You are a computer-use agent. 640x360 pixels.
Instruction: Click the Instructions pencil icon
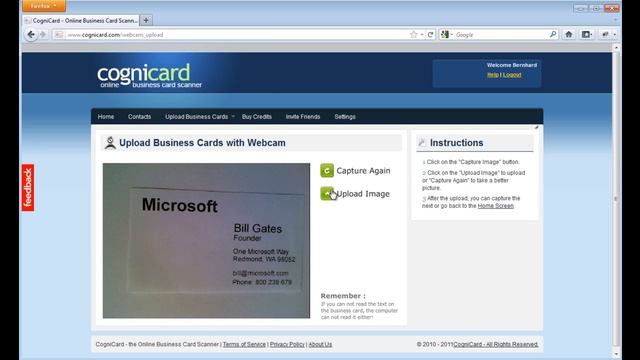coord(422,142)
